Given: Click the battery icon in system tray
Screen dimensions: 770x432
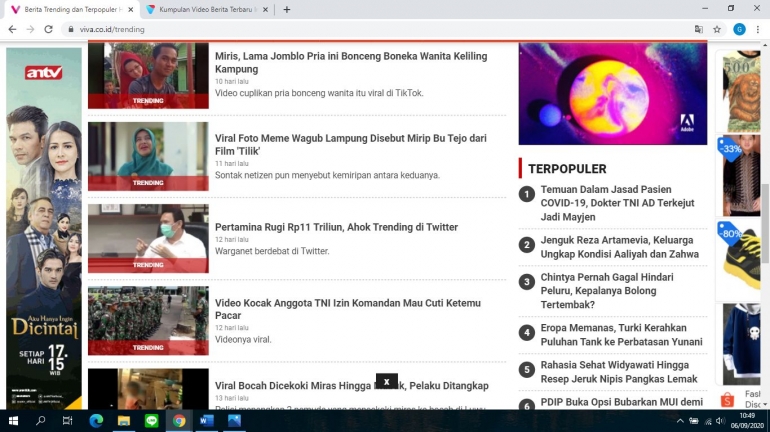Looking at the screenshot, I should [694, 421].
